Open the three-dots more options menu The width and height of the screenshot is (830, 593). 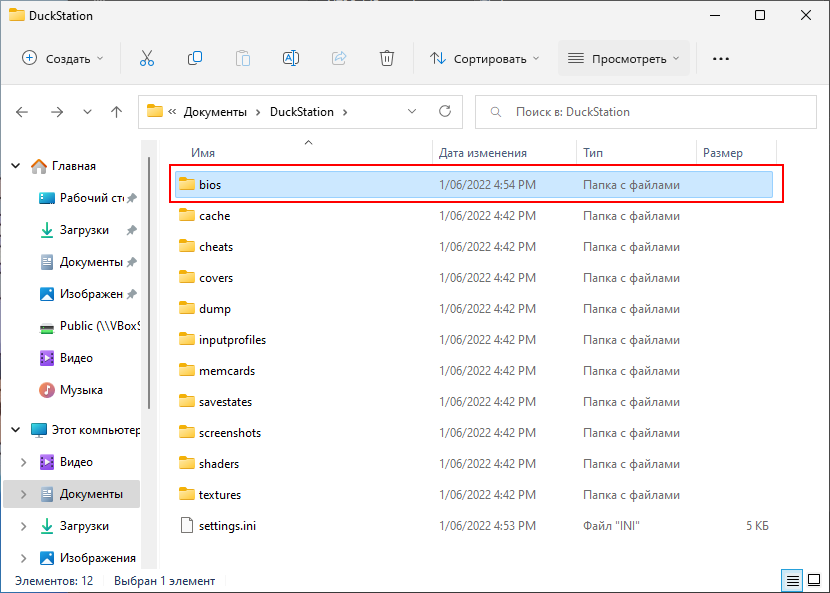tap(721, 59)
